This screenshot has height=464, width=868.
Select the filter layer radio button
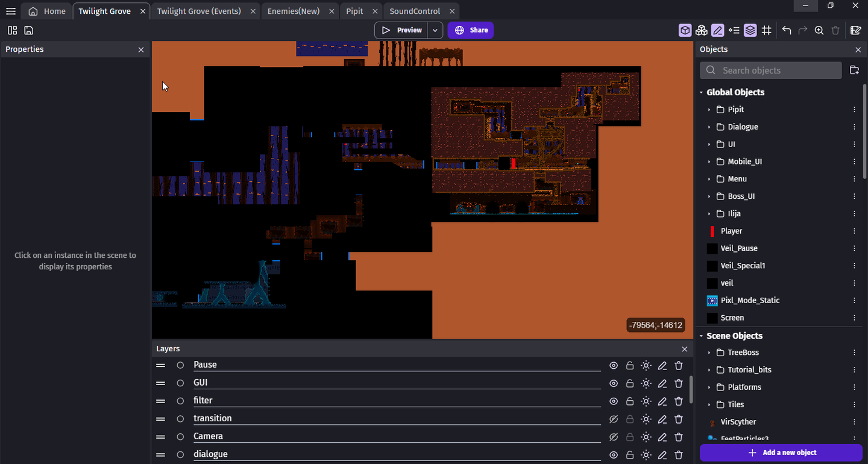180,401
